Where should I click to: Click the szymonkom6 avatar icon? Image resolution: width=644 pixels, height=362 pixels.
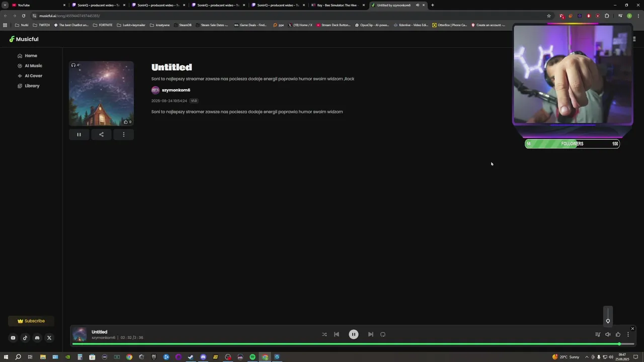(x=155, y=90)
